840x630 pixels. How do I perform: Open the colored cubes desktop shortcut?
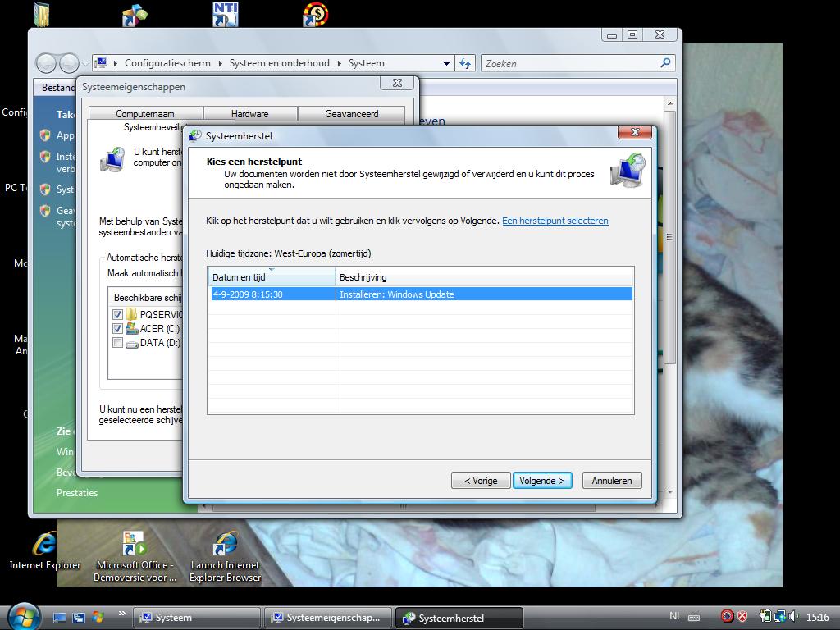coord(134,15)
